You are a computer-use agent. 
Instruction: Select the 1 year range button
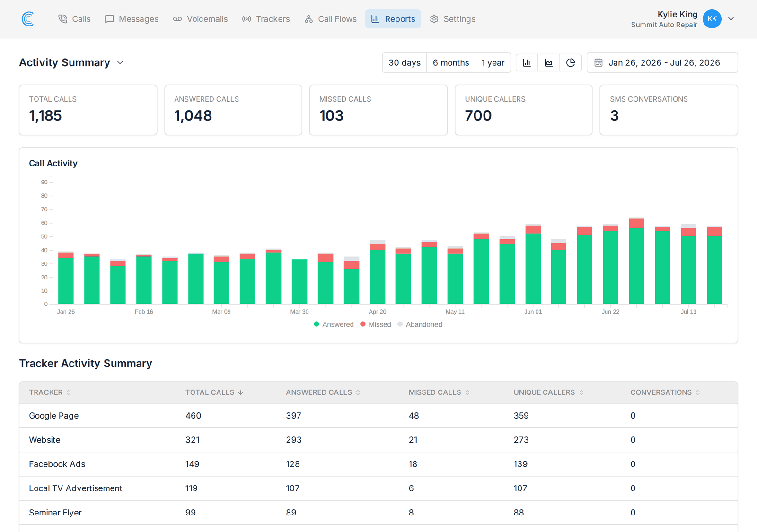click(493, 62)
